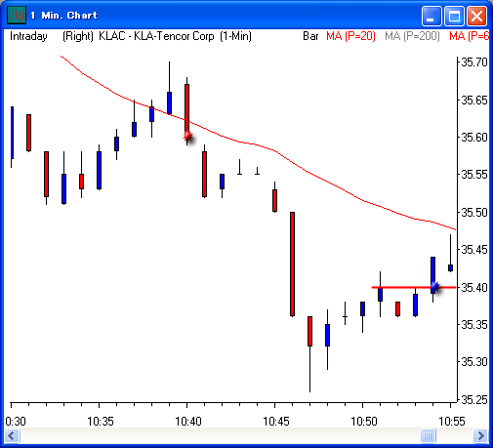This screenshot has height=448, width=493.
Task: Click the empty scrollbar track left of thumb
Action: (221, 435)
